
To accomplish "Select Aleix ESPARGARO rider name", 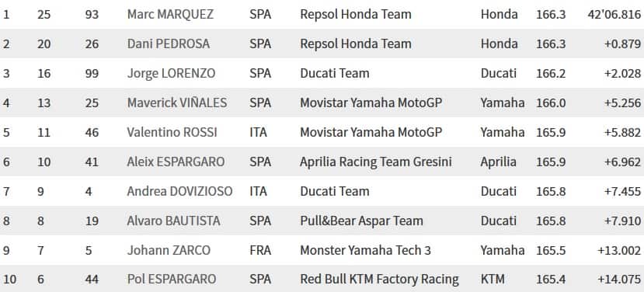I will (x=176, y=162).
